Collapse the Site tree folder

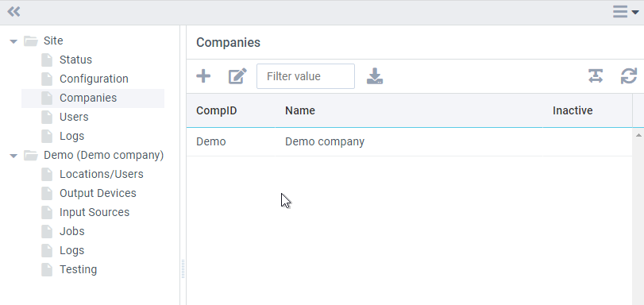[x=13, y=41]
